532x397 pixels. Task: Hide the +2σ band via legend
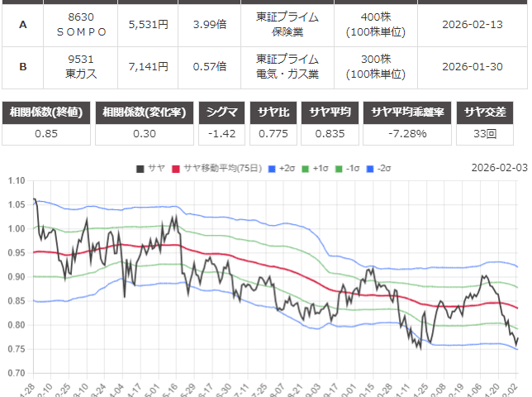click(282, 168)
